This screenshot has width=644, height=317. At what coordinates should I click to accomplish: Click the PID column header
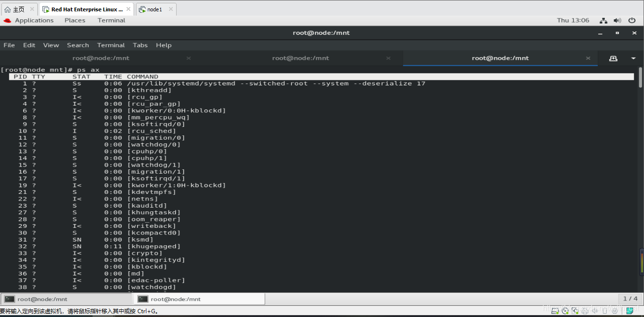tap(20, 76)
